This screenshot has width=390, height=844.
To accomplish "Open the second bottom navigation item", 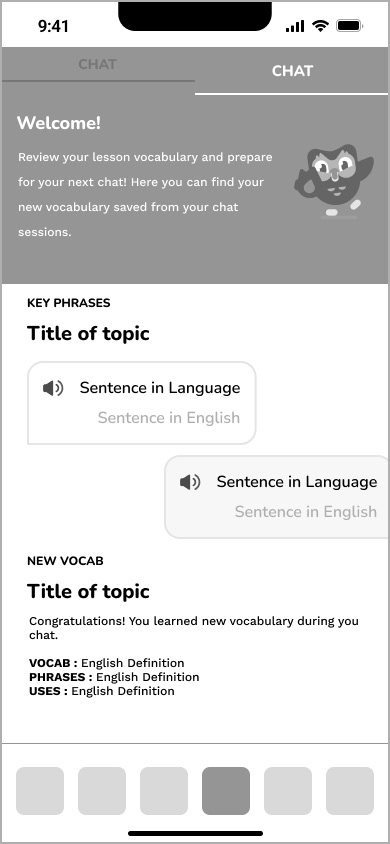I will click(102, 791).
